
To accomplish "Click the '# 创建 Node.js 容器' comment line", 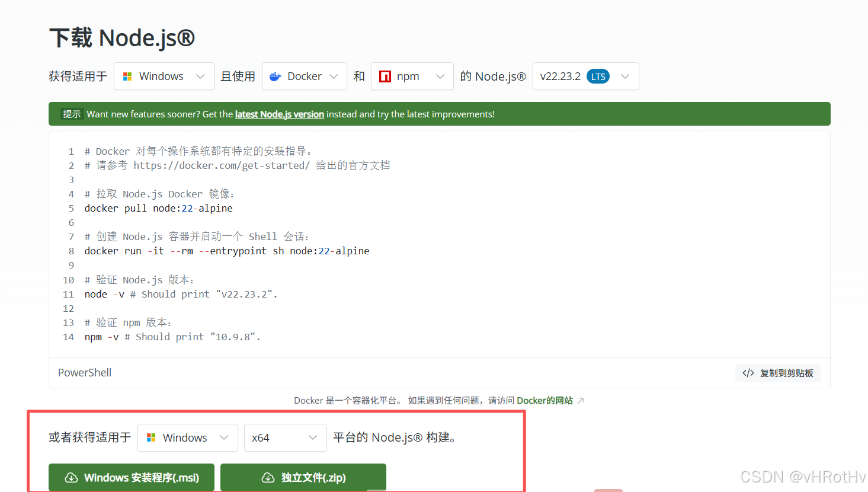I will point(197,237).
